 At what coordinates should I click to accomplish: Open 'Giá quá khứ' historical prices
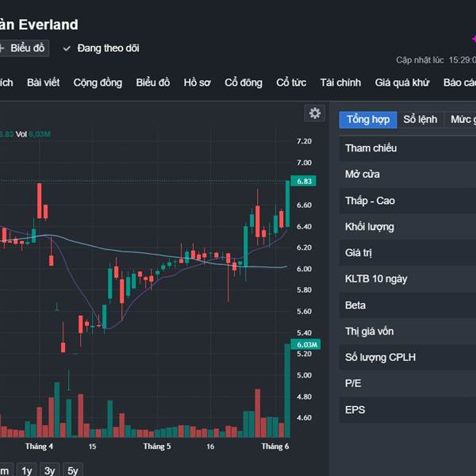coord(401,83)
